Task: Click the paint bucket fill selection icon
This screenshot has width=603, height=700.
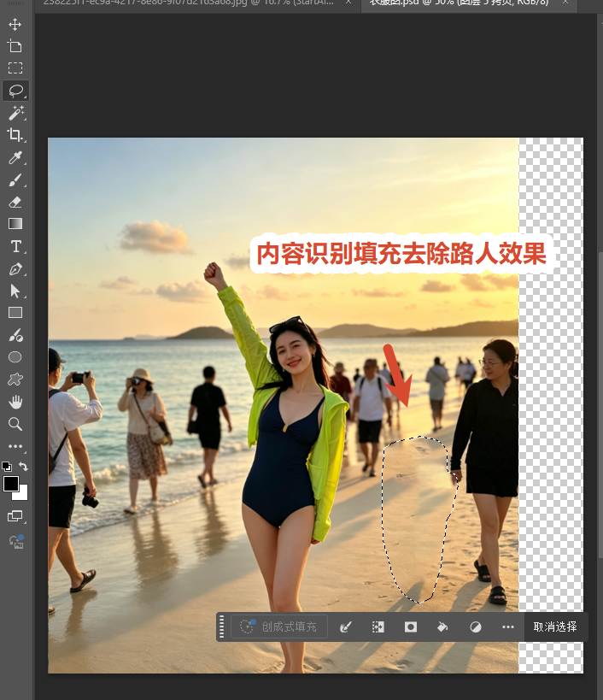Action: coord(442,626)
